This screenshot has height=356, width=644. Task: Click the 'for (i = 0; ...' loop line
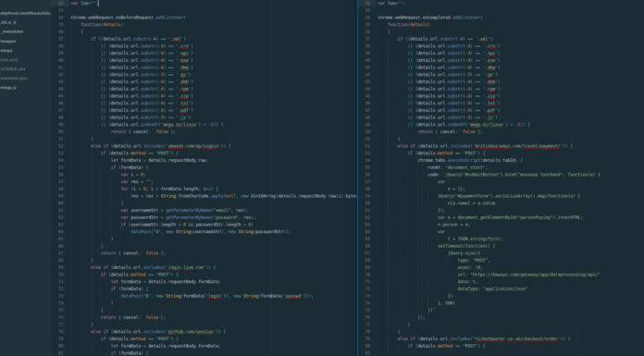pyautogui.click(x=169, y=189)
